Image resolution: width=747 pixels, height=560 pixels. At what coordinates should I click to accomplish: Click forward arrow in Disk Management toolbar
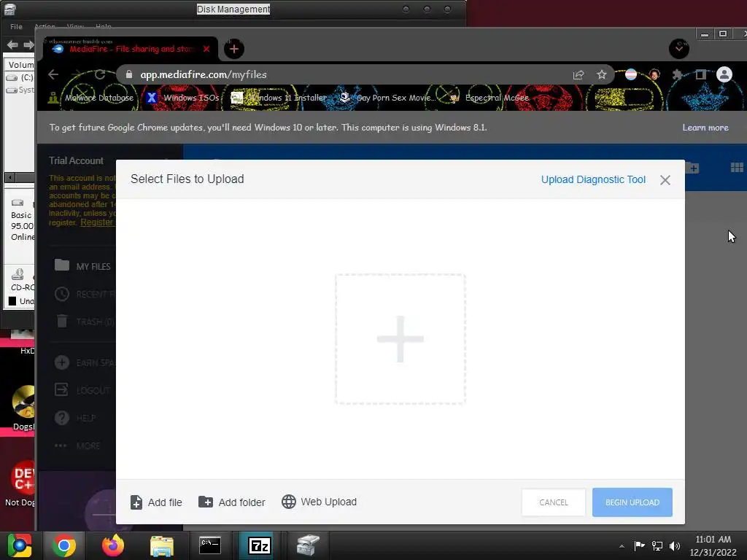pyautogui.click(x=28, y=44)
